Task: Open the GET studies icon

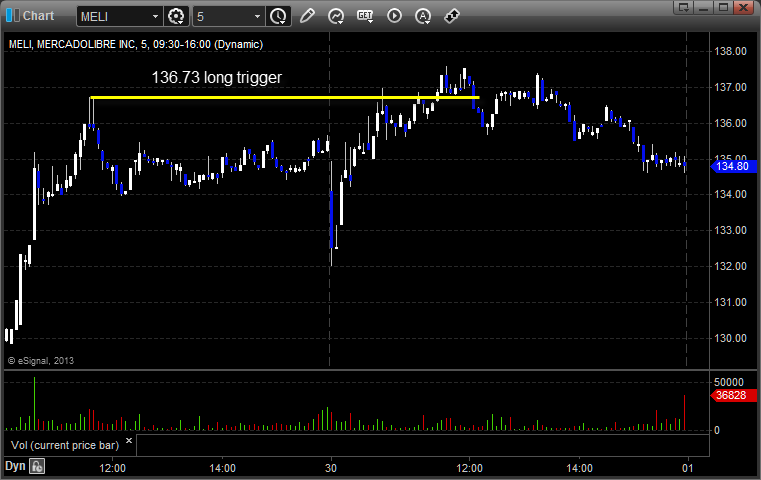Action: click(x=365, y=16)
